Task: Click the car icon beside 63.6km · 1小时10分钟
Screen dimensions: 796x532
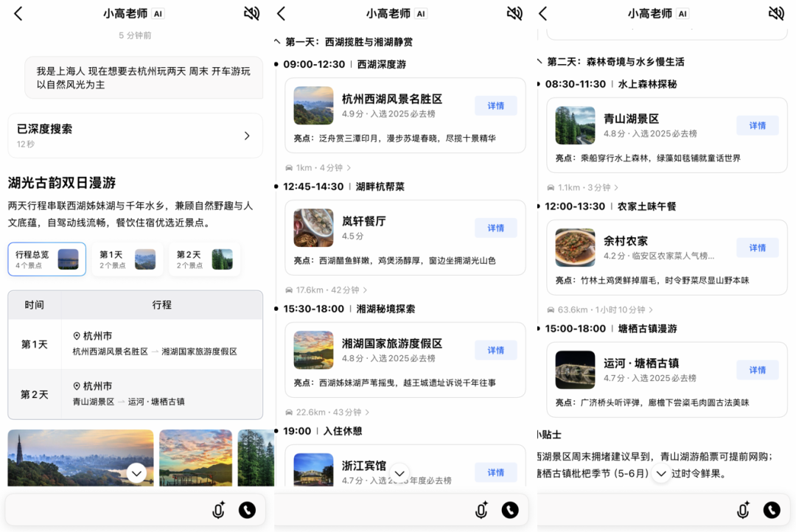Action: (x=551, y=309)
